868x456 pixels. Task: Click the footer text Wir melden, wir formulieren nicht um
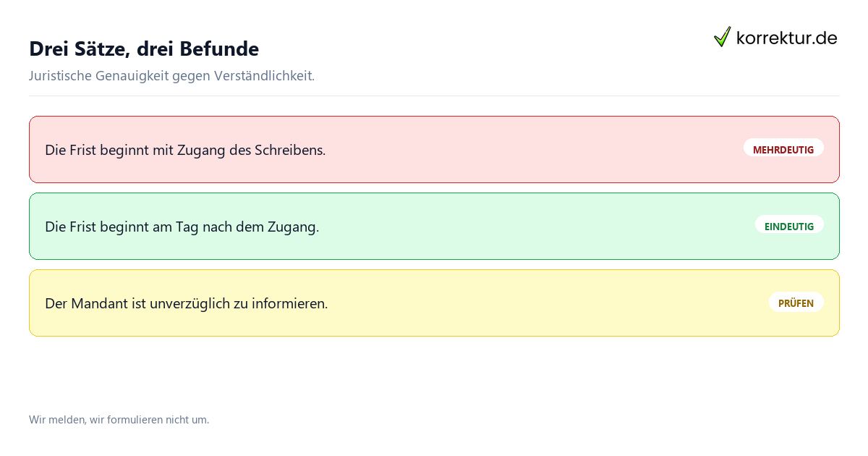[119, 420]
